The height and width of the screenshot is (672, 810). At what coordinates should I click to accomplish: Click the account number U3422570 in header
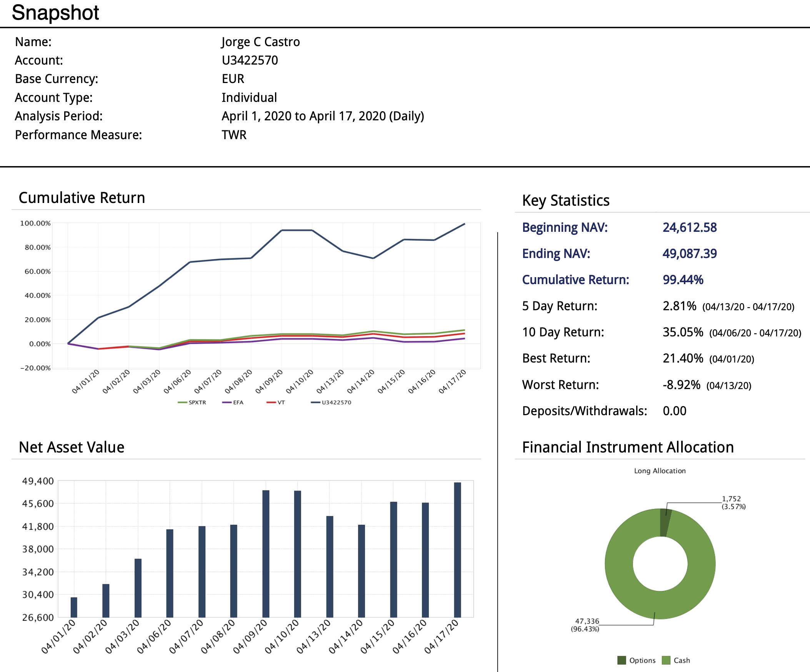tap(250, 60)
